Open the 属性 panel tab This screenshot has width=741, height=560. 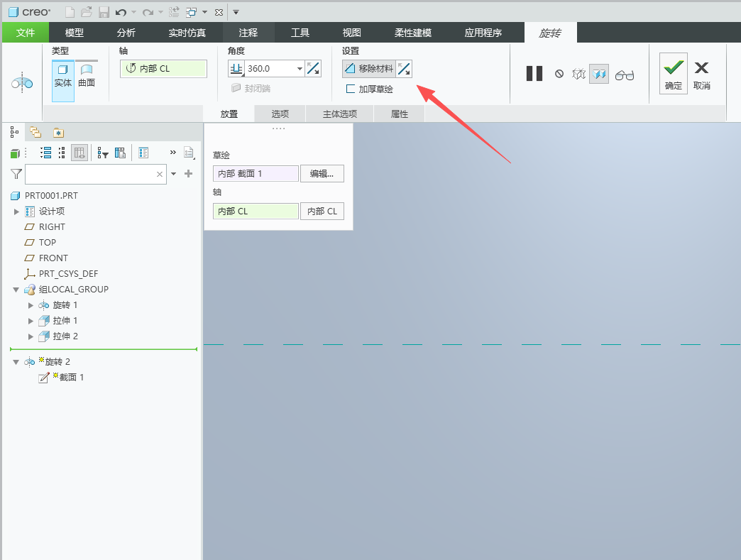(x=400, y=114)
